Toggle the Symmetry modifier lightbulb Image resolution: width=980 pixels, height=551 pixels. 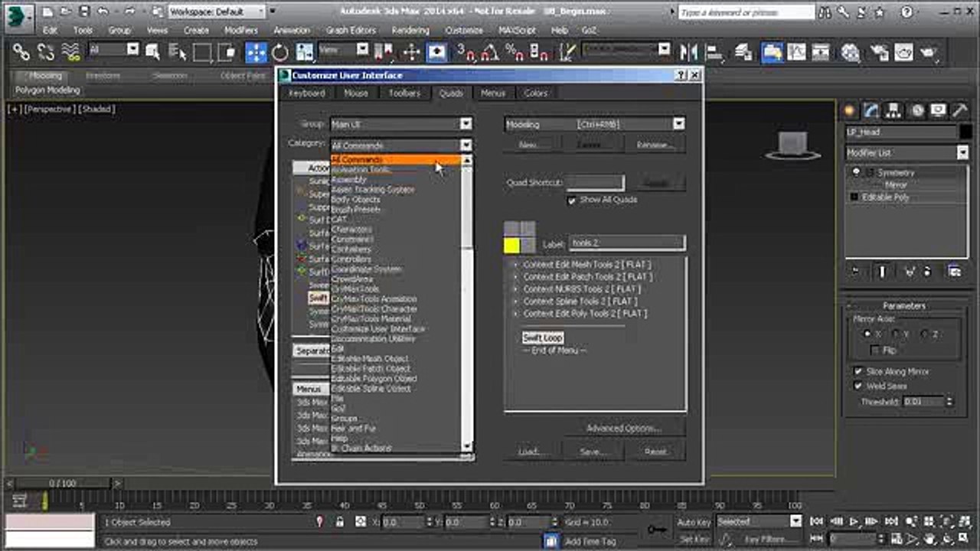tap(855, 172)
